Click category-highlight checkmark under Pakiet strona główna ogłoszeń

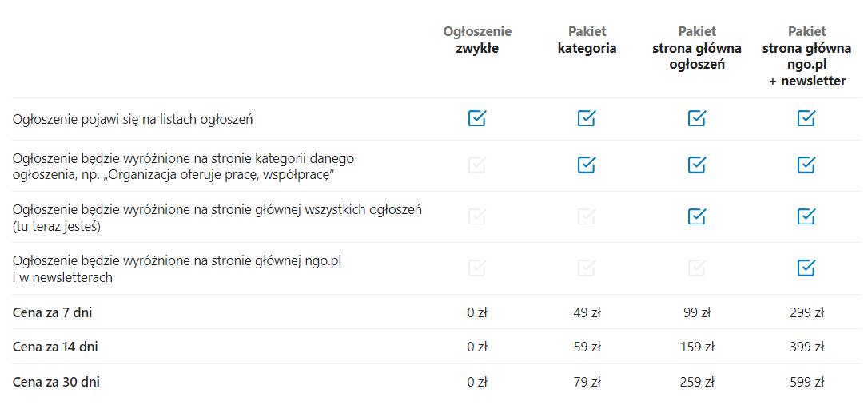coord(697,165)
